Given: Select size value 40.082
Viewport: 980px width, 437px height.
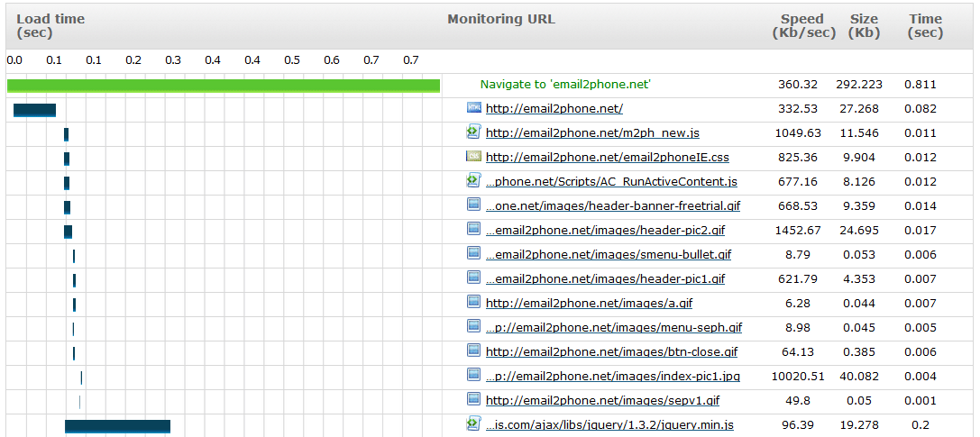Looking at the screenshot, I should click(x=859, y=377).
